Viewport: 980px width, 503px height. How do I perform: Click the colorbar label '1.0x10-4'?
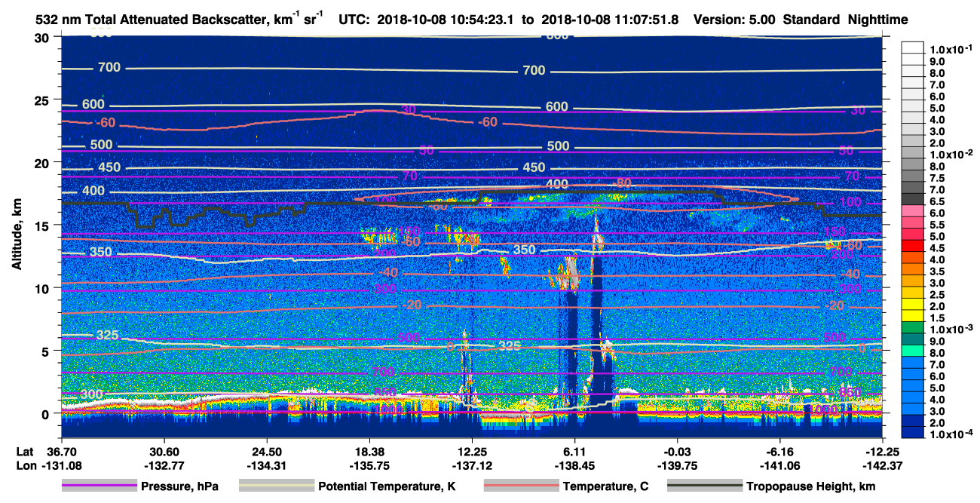tap(951, 434)
